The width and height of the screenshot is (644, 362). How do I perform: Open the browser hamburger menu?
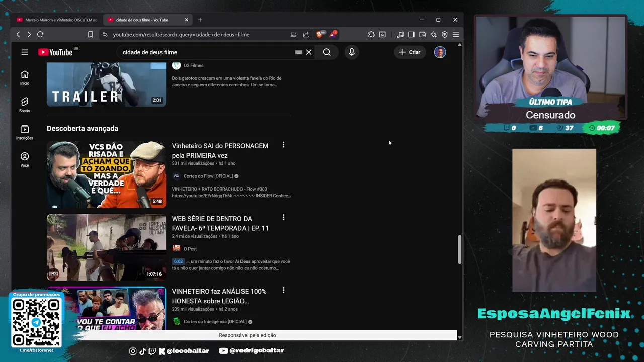[x=455, y=34]
